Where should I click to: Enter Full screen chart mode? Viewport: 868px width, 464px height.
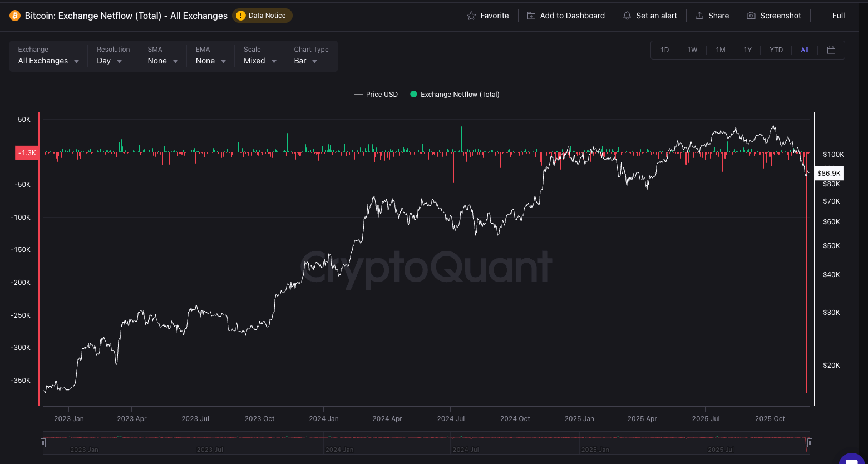click(x=823, y=16)
